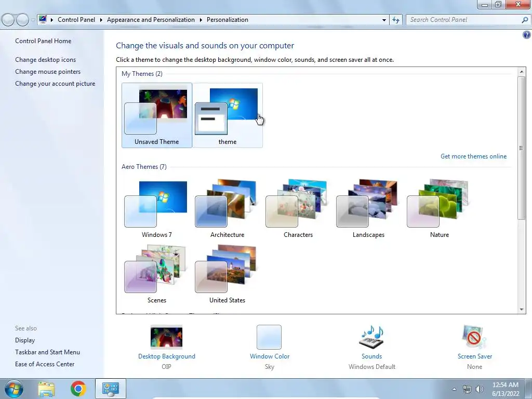Launch Google Chrome from taskbar

coord(78,389)
